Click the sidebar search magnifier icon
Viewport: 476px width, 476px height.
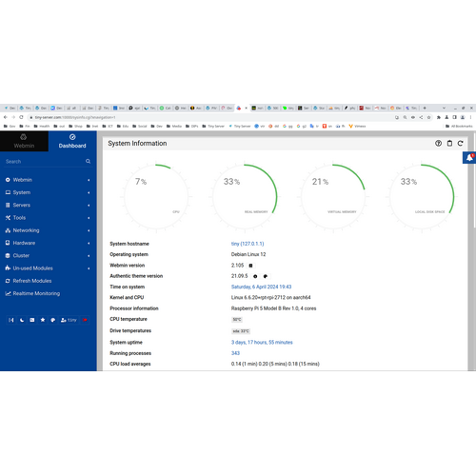88,162
